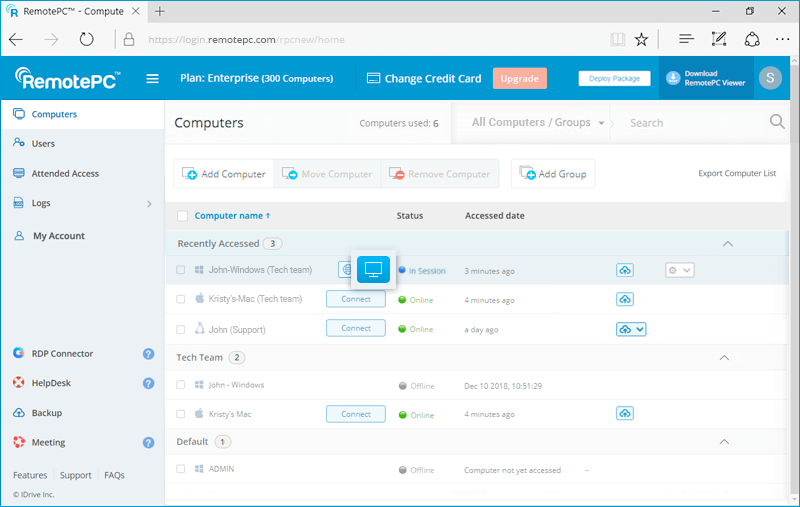The image size is (800, 507).
Task: Open Meeting in sidebar
Action: [48, 442]
